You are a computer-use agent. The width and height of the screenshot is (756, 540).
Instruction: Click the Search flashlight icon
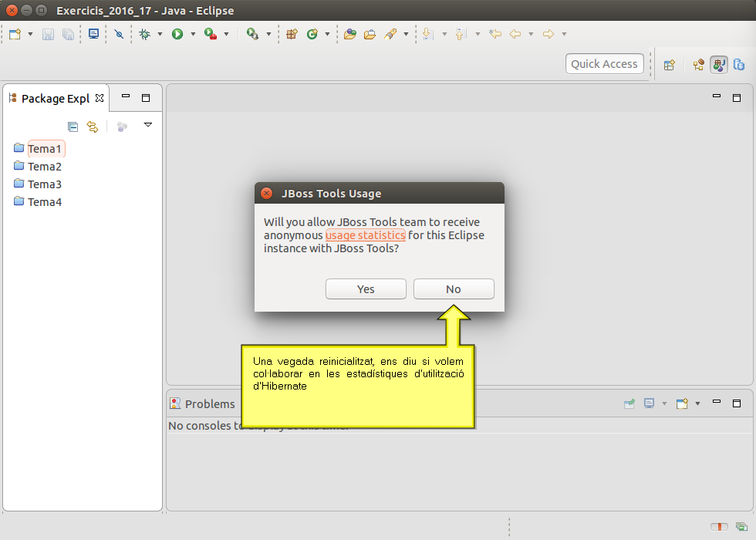390,34
